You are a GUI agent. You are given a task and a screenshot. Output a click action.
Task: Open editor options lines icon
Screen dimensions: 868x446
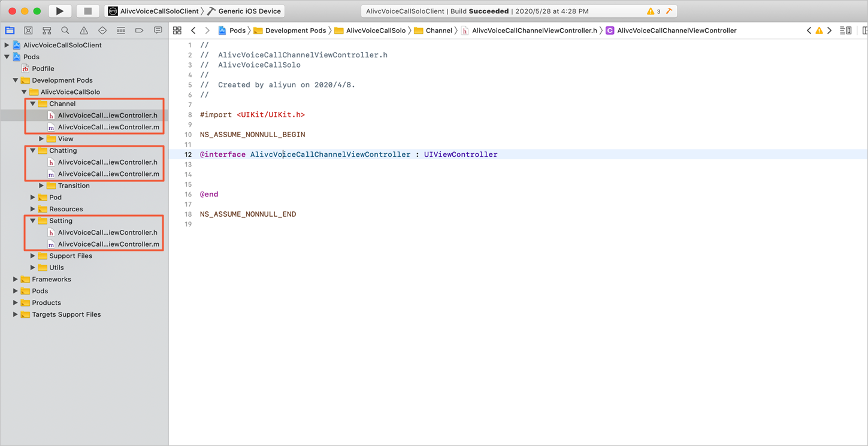[846, 31]
